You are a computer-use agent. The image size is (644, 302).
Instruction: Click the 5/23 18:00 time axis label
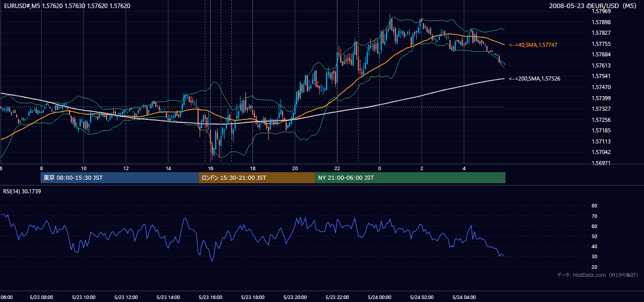(253, 297)
